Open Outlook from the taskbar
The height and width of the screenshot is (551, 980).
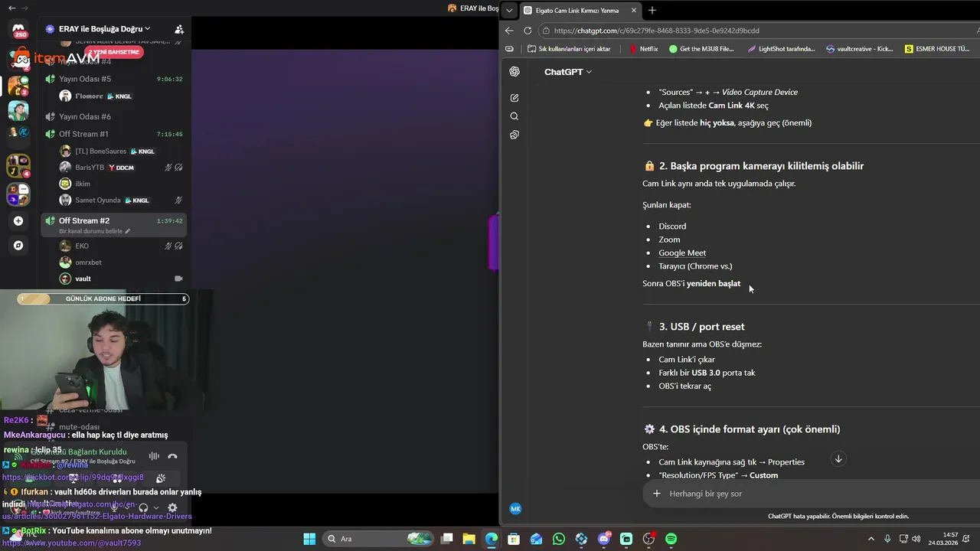(537, 539)
